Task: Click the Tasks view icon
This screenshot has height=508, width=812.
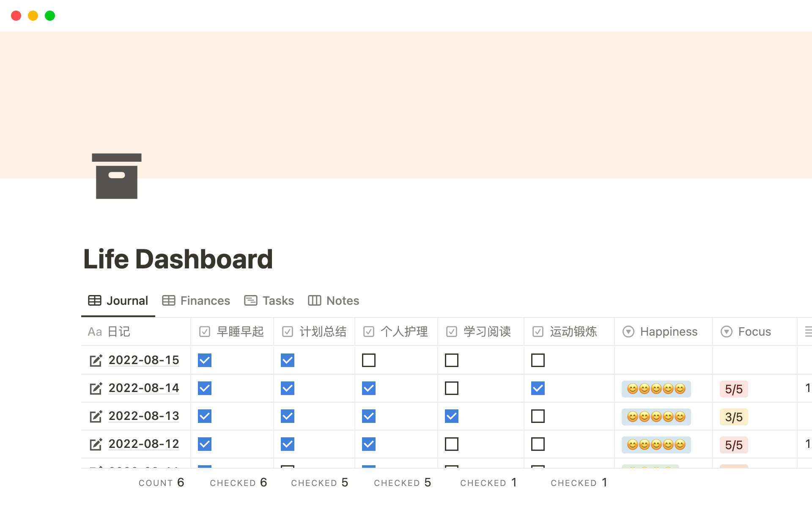Action: tap(250, 301)
